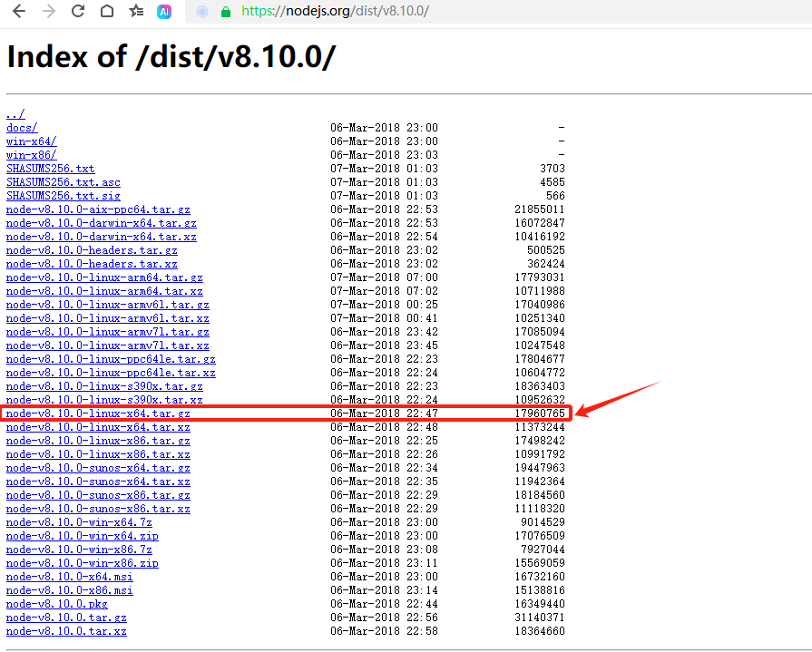The width and height of the screenshot is (812, 652).
Task: Download node-v8.10.0-sunos-x64.tar.xz
Action: point(98,482)
